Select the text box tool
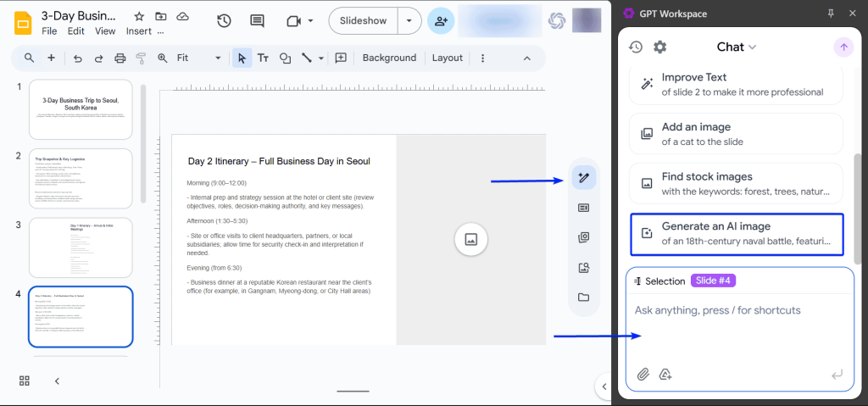Viewport: 868px width, 406px height. (264, 58)
